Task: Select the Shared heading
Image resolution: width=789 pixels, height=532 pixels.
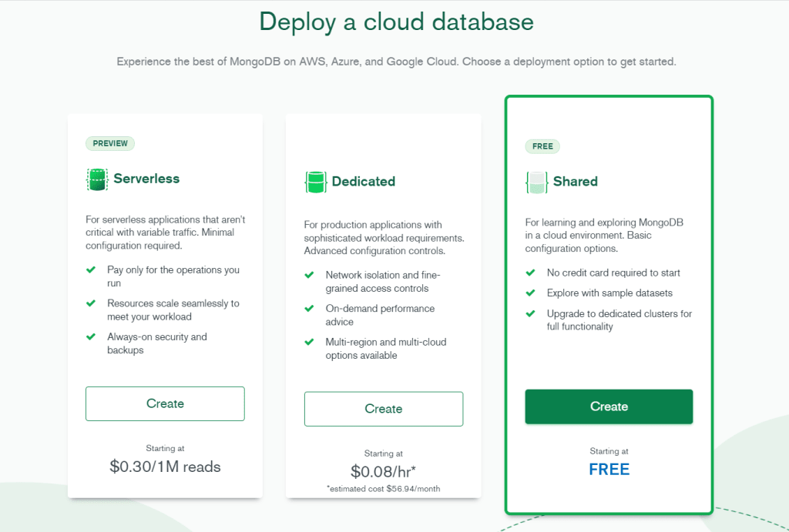Action: 575,182
